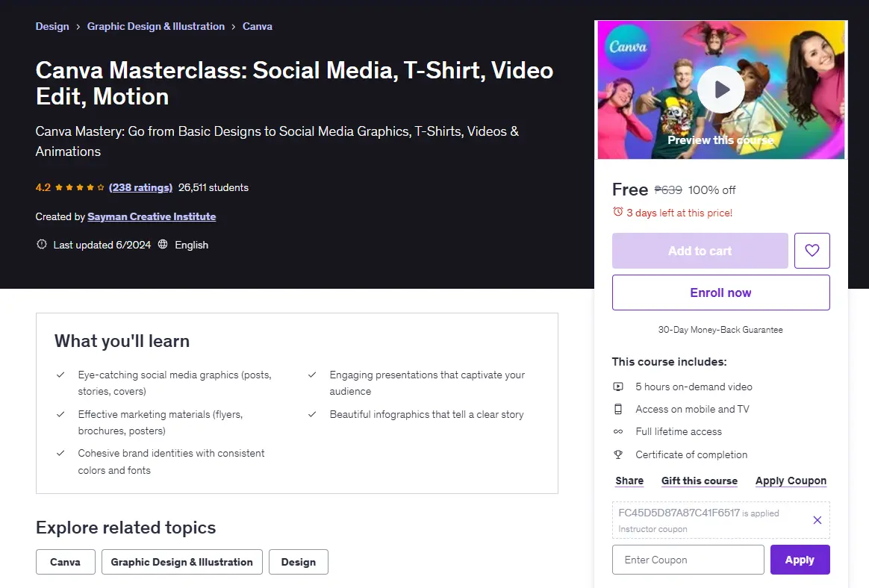Click the Last updated 6/2024 text
The width and height of the screenshot is (869, 588).
102,245
